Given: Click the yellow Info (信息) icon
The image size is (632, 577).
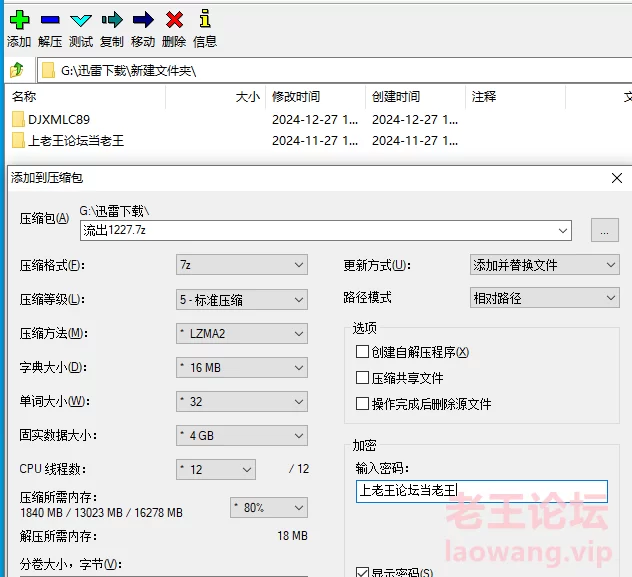Looking at the screenshot, I should click(x=205, y=19).
